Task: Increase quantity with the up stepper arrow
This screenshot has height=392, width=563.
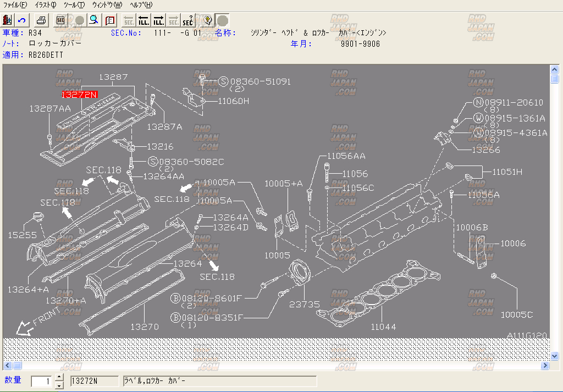Action: 59,378
